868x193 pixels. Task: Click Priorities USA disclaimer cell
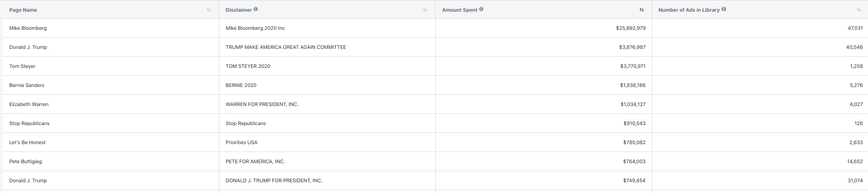pyautogui.click(x=327, y=143)
